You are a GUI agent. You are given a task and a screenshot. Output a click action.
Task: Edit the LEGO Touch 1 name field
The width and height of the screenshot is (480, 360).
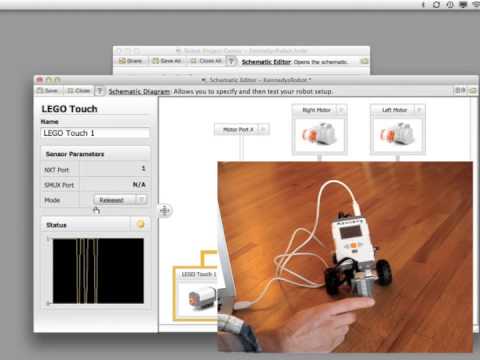(95, 133)
